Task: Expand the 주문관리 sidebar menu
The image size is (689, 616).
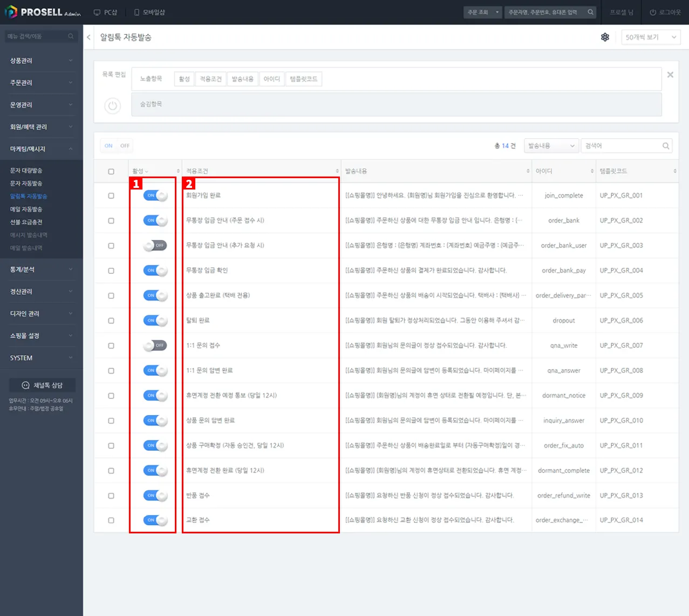Action: [42, 83]
